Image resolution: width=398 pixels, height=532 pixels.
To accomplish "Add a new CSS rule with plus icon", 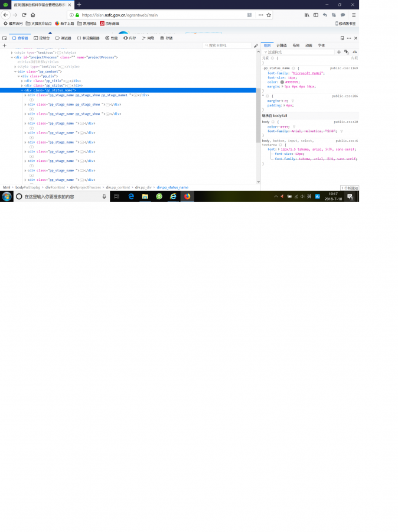I will pyautogui.click(x=338, y=52).
